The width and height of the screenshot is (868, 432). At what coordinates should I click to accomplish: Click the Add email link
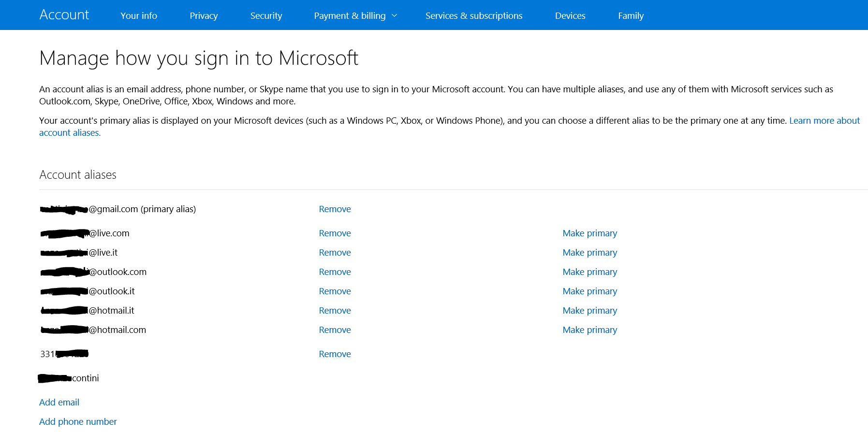point(59,403)
